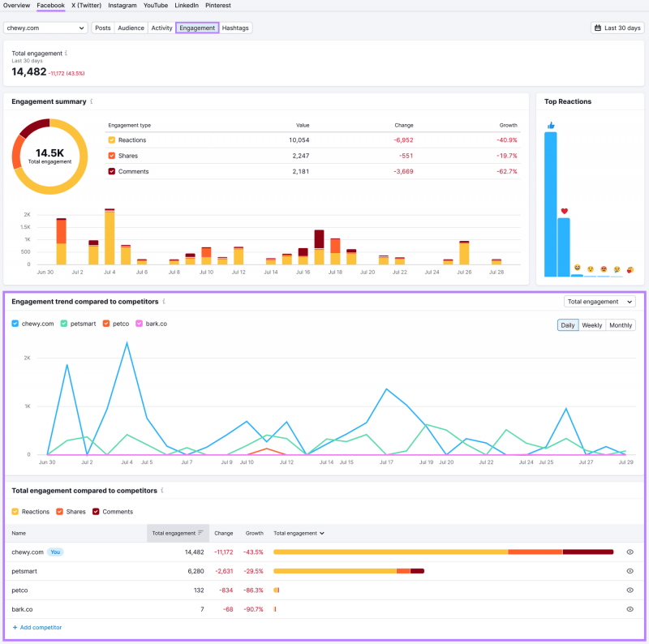The image size is (649, 644).
Task: Click the Change column header in competitors table
Action: point(224,533)
